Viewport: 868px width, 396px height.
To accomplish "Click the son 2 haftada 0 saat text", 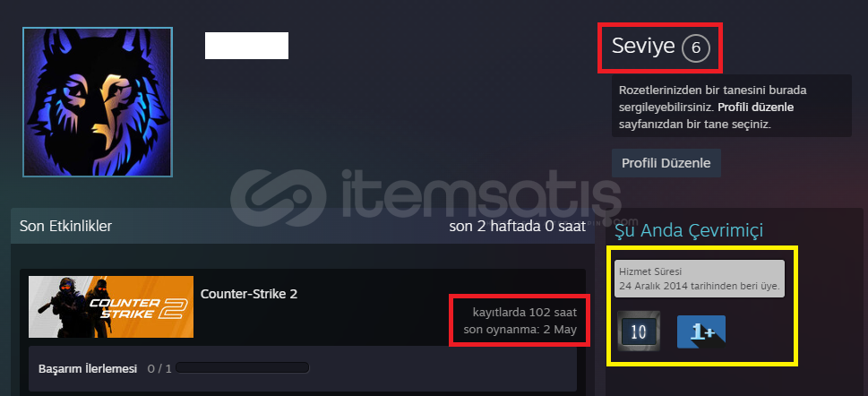I will (517, 226).
